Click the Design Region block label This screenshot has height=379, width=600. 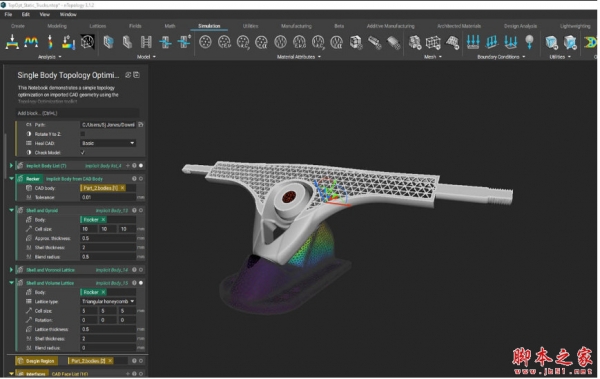(37, 361)
